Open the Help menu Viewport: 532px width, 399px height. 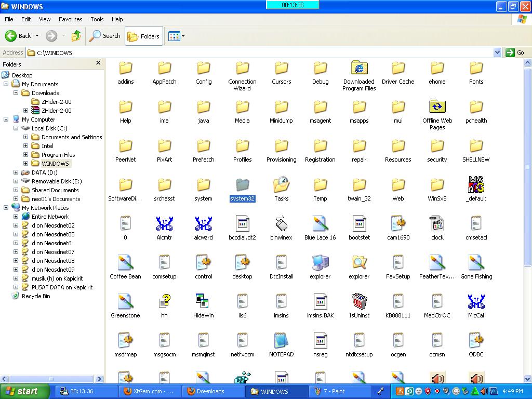pos(117,19)
